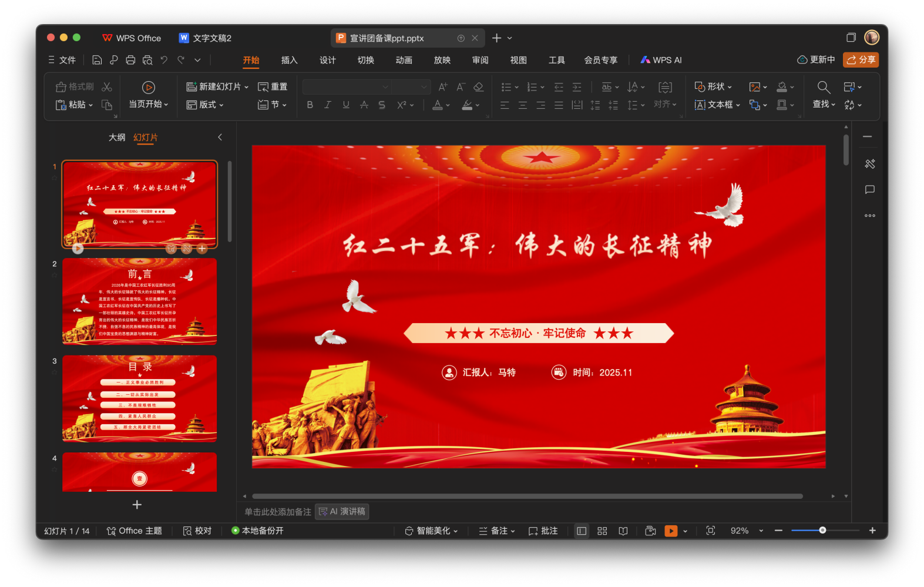
Task: Click the save icon in quick toolbar
Action: tap(97, 60)
